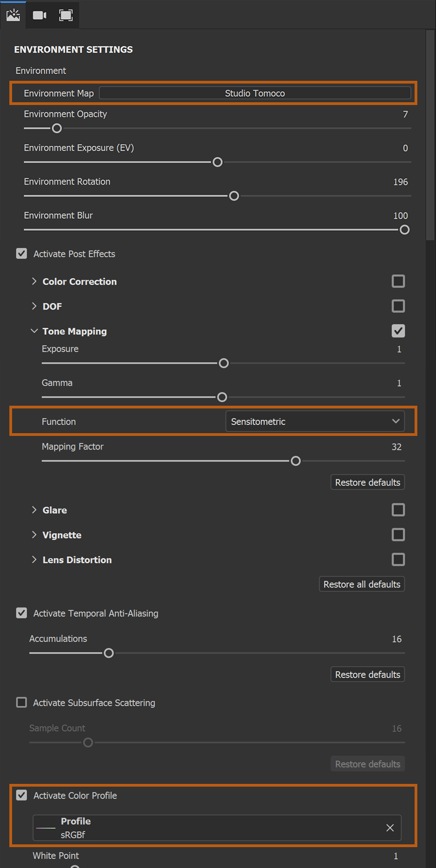This screenshot has width=436, height=868.
Task: Expand the DOF section chevron
Action: tap(34, 306)
